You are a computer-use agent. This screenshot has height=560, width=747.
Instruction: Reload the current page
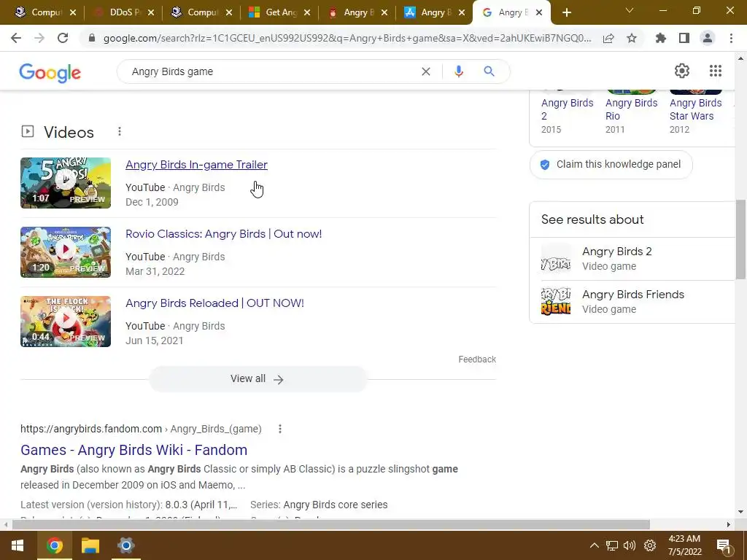click(x=63, y=38)
